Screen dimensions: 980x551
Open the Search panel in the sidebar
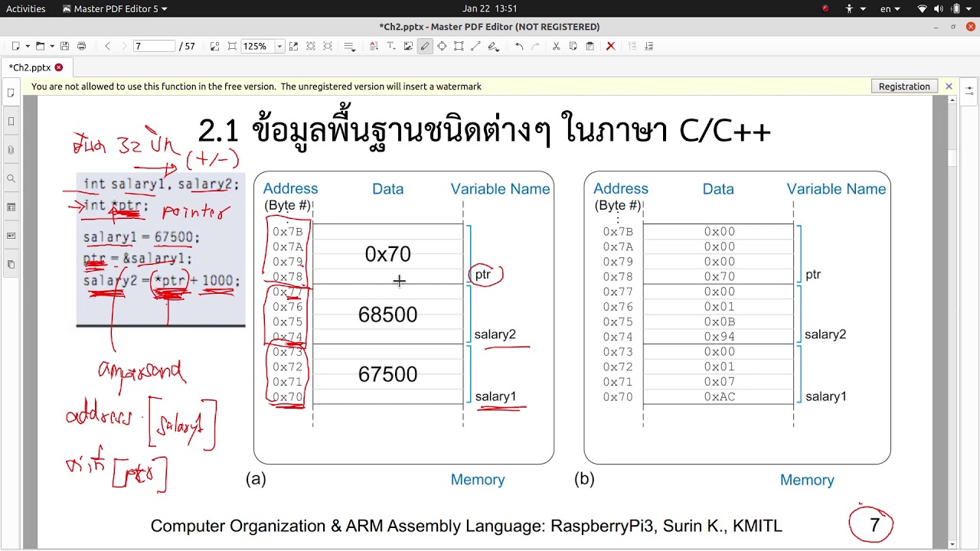pyautogui.click(x=11, y=178)
